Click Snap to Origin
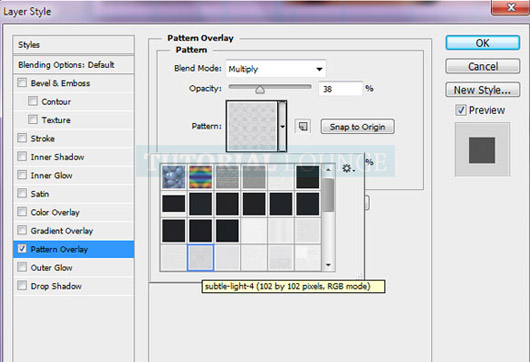Viewport: 530px width, 362px height. 357,127
